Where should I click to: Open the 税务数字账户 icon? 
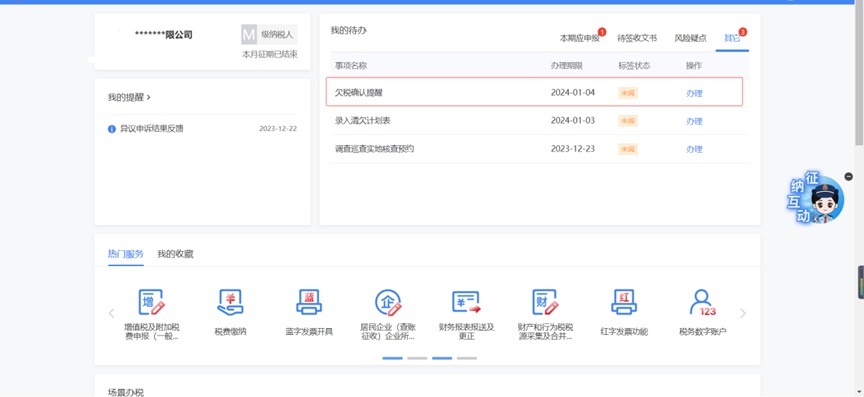(703, 302)
